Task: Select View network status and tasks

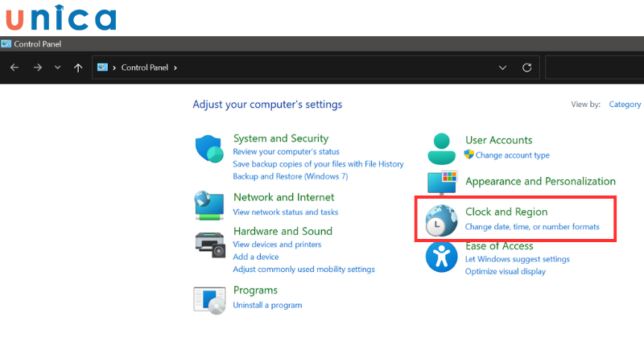Action: click(285, 212)
